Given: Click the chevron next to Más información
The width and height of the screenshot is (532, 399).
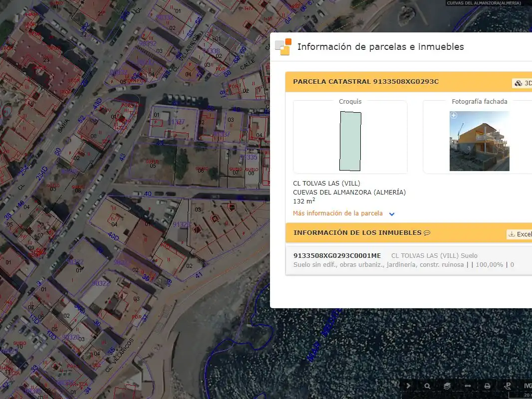Looking at the screenshot, I should click(x=392, y=214).
